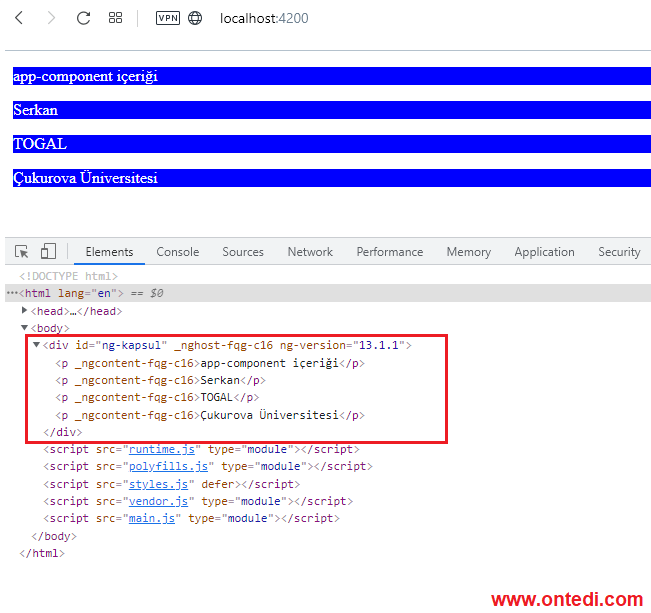651x613 pixels.
Task: Open the vendor.js link
Action: (158, 501)
